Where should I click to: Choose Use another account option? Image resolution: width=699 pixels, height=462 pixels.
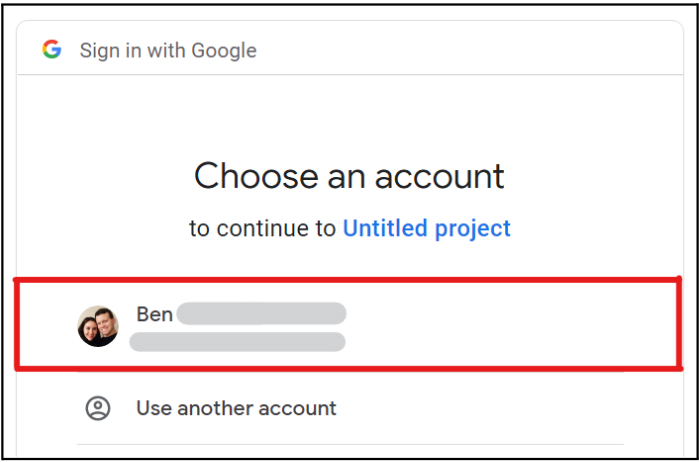(236, 408)
